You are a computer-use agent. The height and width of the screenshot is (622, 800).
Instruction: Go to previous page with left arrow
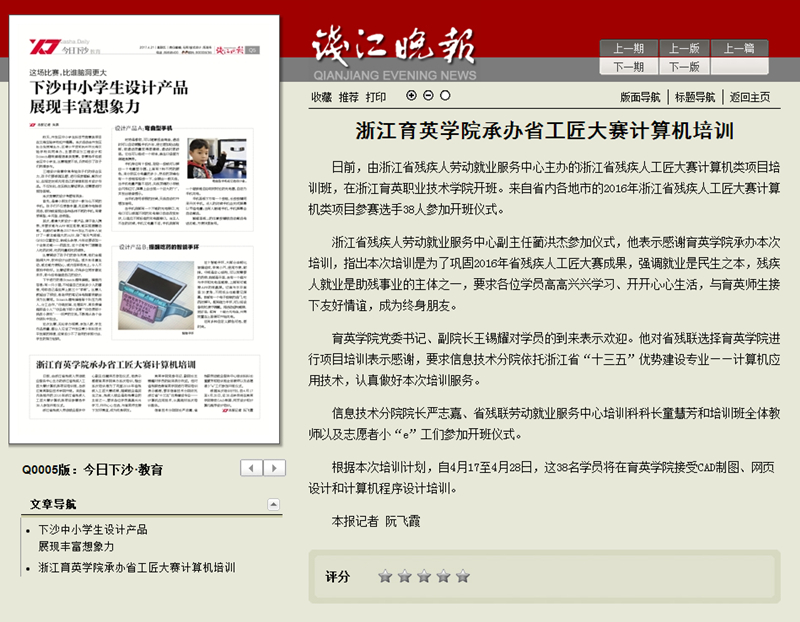point(252,468)
